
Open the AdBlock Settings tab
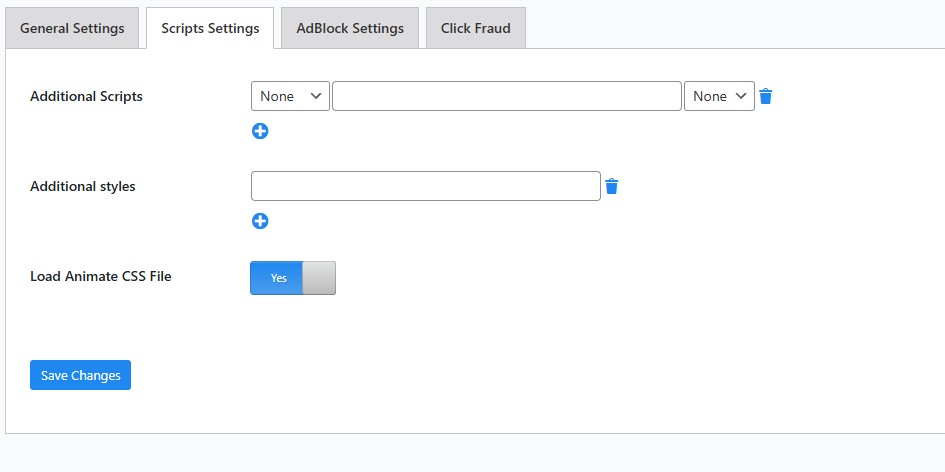(x=350, y=28)
